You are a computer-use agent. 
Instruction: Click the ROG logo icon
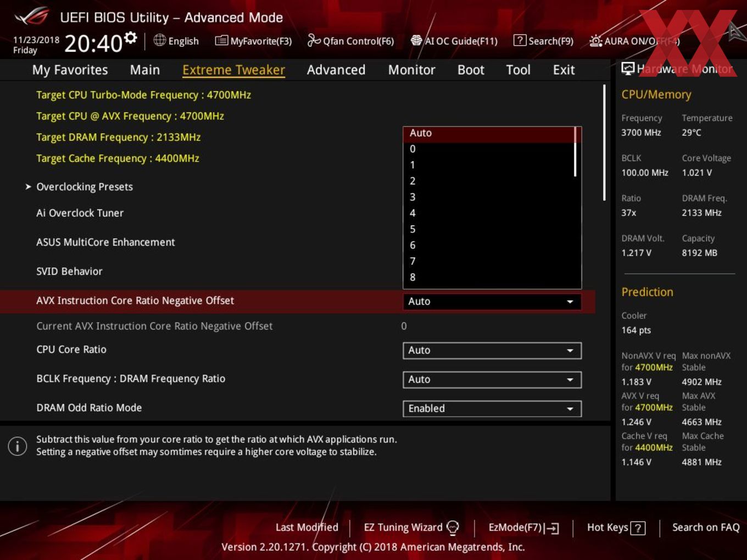[x=32, y=16]
